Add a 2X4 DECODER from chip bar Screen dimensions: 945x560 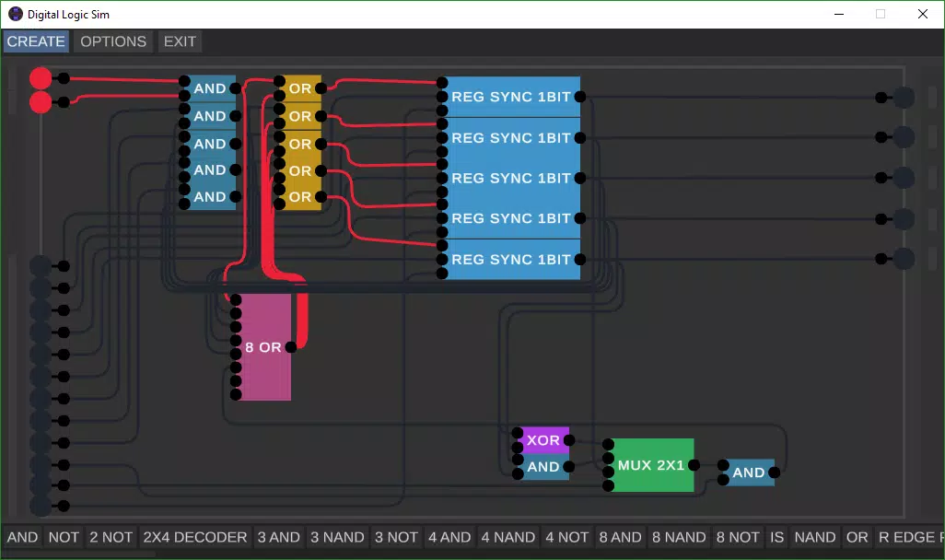point(195,537)
